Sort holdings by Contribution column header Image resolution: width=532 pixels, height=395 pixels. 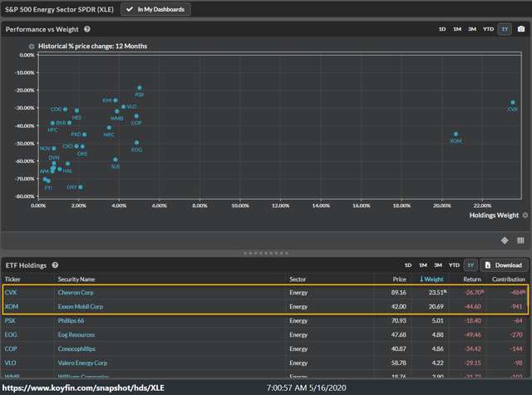[508, 279]
